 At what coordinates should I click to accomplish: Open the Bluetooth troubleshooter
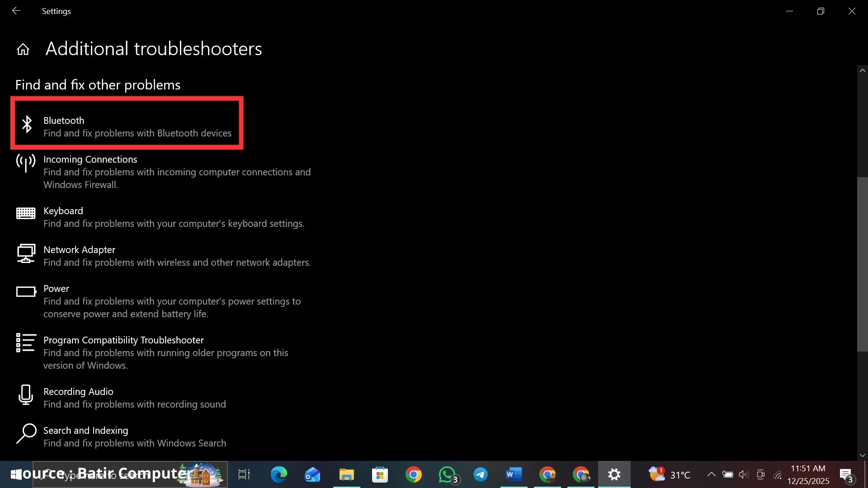(64, 121)
